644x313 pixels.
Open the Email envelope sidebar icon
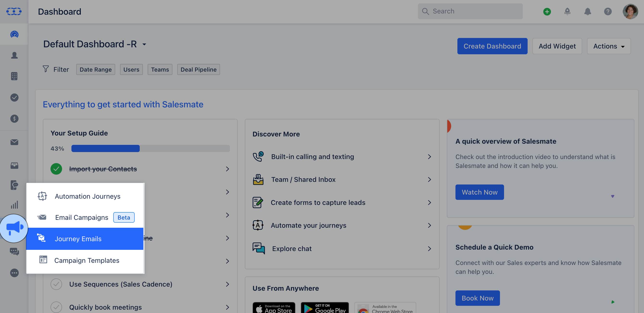(14, 142)
